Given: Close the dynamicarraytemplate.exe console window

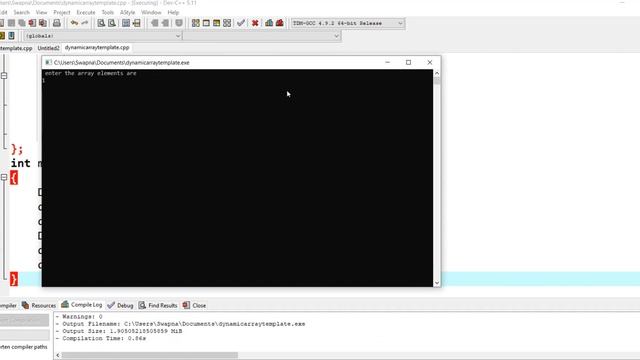Looking at the screenshot, I should [x=429, y=62].
